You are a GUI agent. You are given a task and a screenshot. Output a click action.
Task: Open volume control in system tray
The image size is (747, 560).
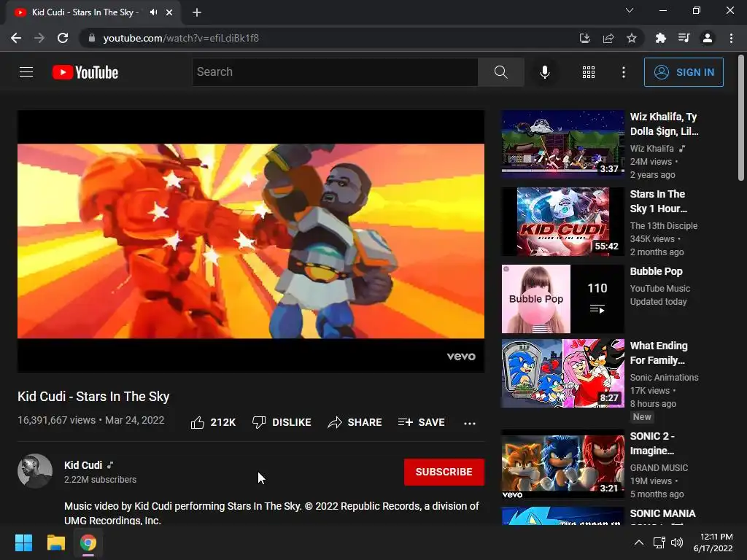[676, 542]
